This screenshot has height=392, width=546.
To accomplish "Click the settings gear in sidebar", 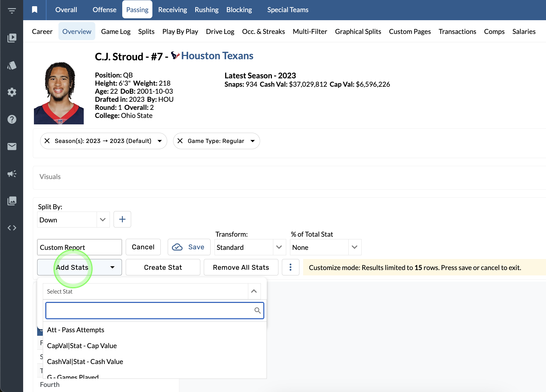I will pos(12,92).
